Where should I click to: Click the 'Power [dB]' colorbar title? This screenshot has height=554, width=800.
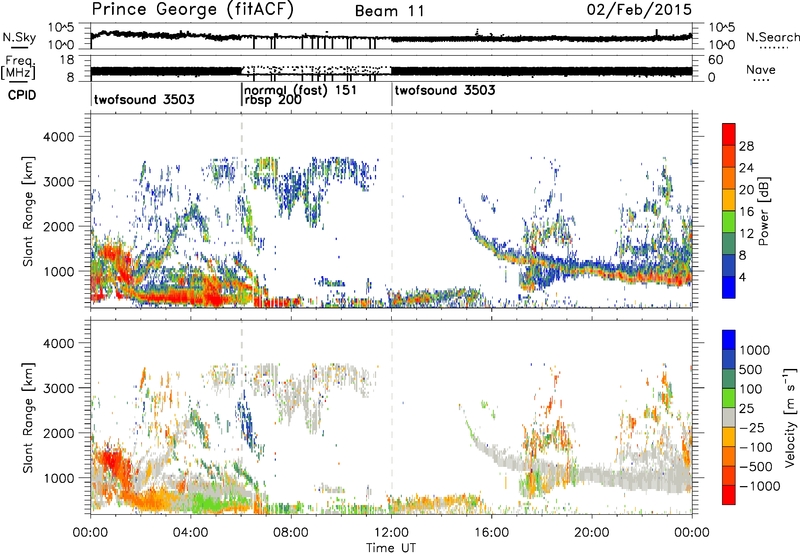tap(763, 211)
